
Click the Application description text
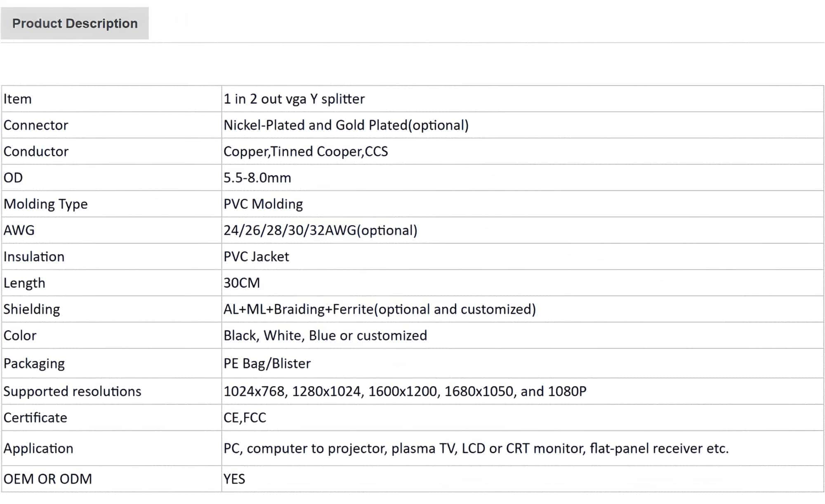(x=476, y=448)
